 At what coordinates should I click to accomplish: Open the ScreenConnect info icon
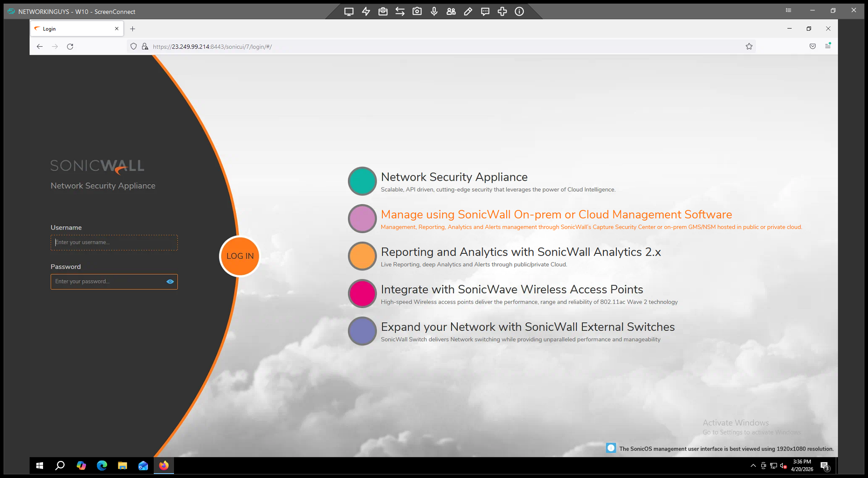click(x=519, y=12)
